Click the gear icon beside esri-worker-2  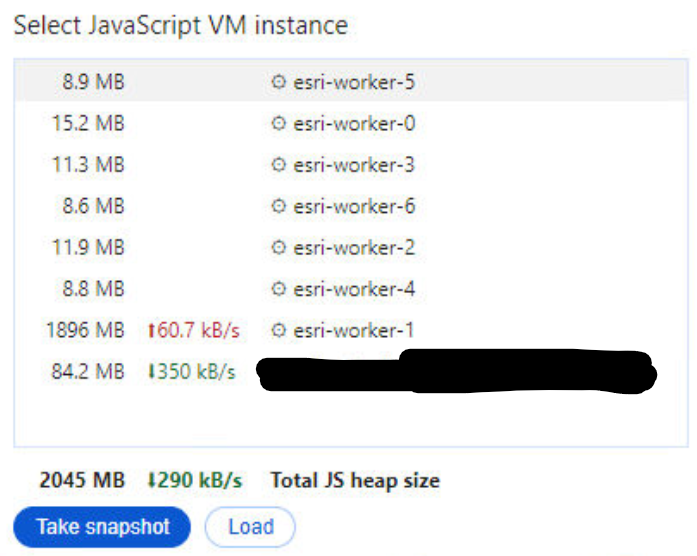[x=278, y=248]
